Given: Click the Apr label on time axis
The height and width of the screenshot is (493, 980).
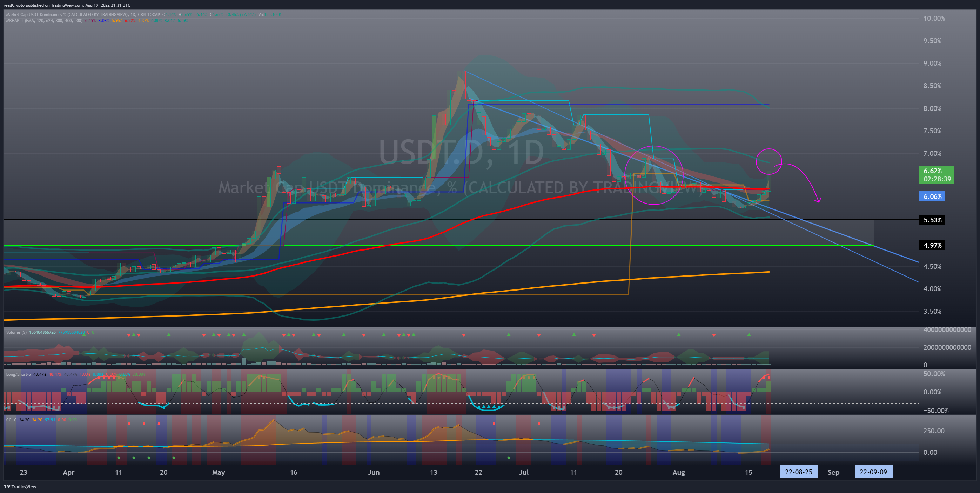Looking at the screenshot, I should (68, 472).
